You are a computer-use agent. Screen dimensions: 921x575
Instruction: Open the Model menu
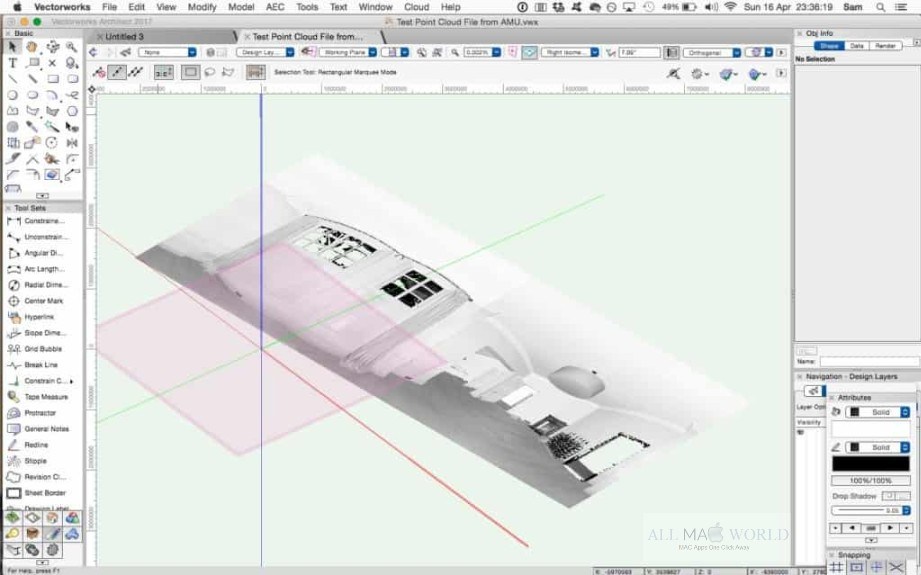click(241, 7)
